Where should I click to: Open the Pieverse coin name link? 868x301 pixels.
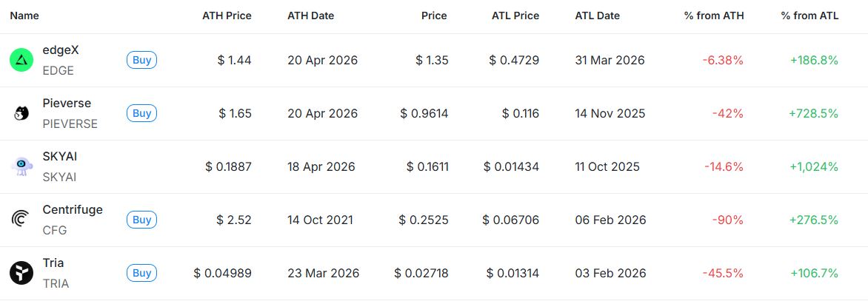(x=67, y=104)
